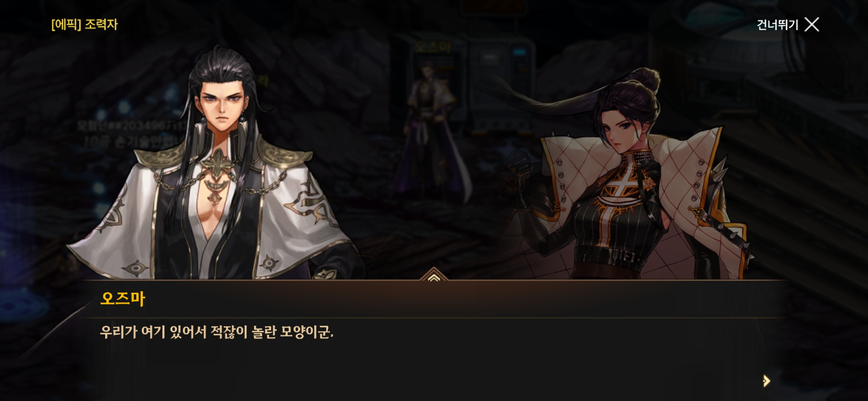Tap the eye emblem on Ozma's white cape
Screen dimensions: 868x401
pyautogui.click(x=136, y=268)
